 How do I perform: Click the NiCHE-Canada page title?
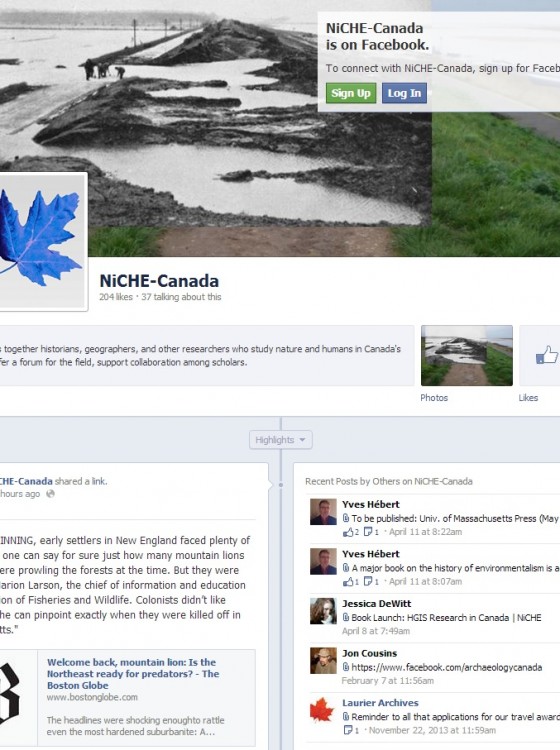(x=159, y=281)
